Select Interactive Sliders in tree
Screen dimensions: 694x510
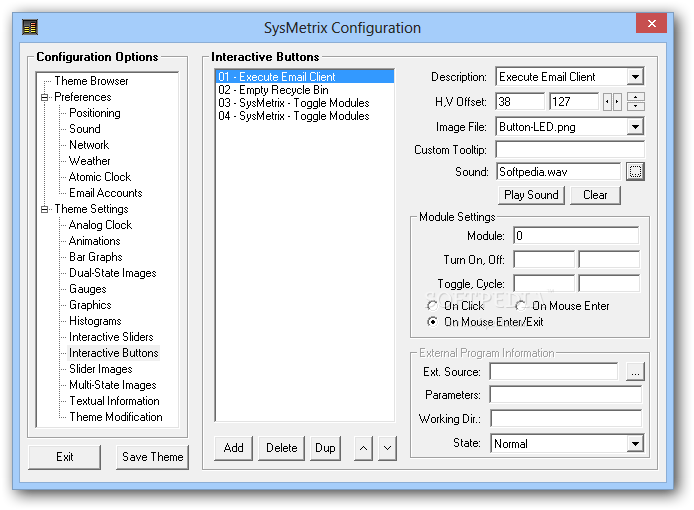pyautogui.click(x=111, y=337)
